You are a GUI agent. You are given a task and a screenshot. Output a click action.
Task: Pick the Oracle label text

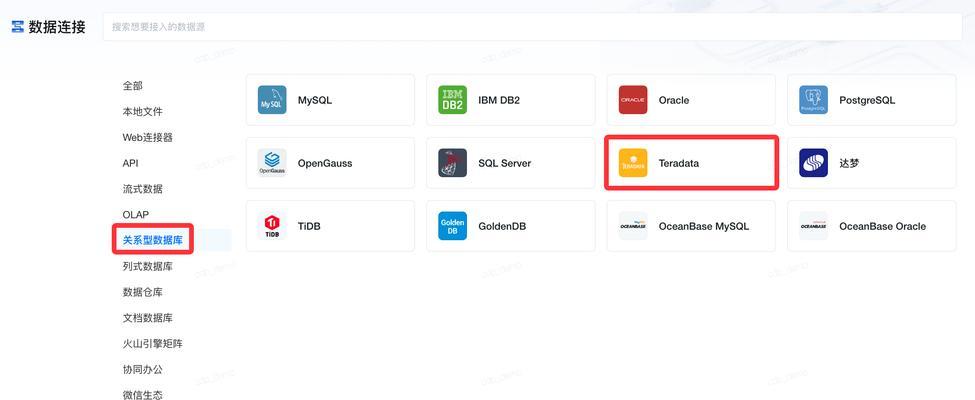674,100
